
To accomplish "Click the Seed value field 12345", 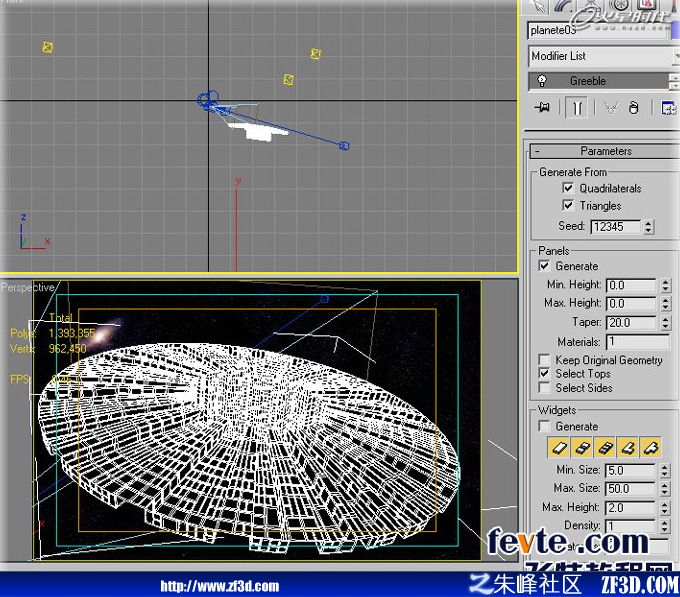I will pos(616,226).
